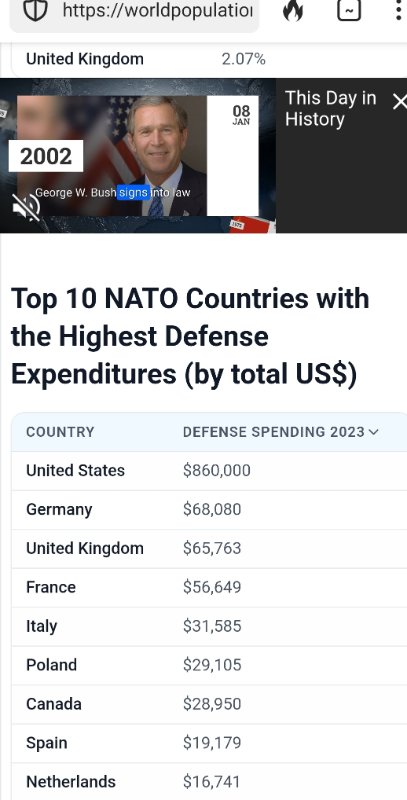Sort by Defense Spending 2023 chevron
The image size is (407, 800).
coord(373,432)
